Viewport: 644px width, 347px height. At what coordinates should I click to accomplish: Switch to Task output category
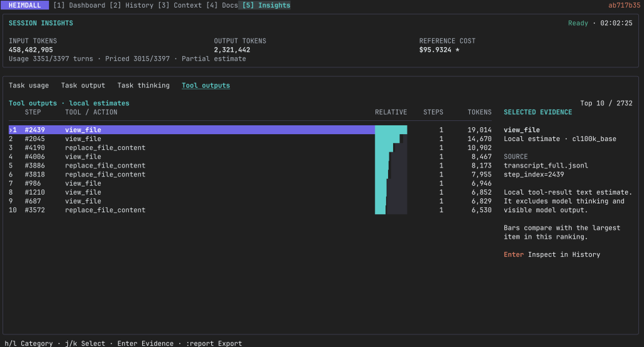point(83,86)
